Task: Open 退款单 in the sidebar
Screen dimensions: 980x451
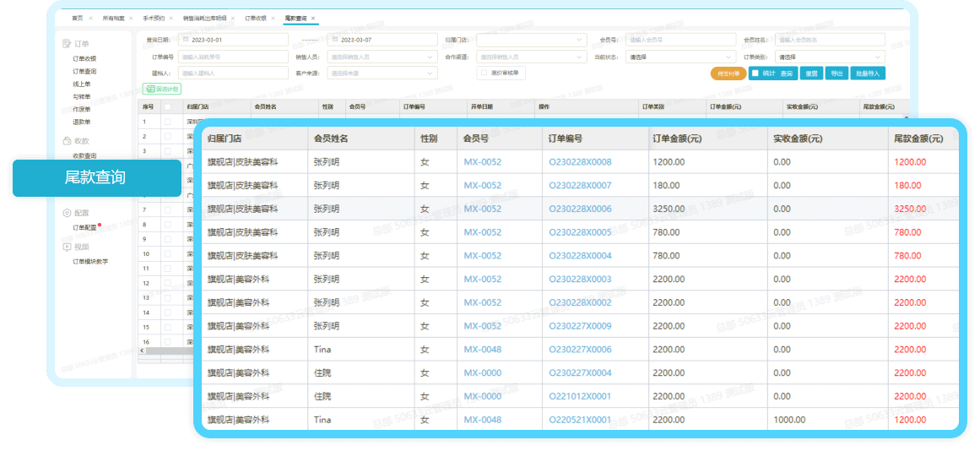Action: tap(82, 122)
